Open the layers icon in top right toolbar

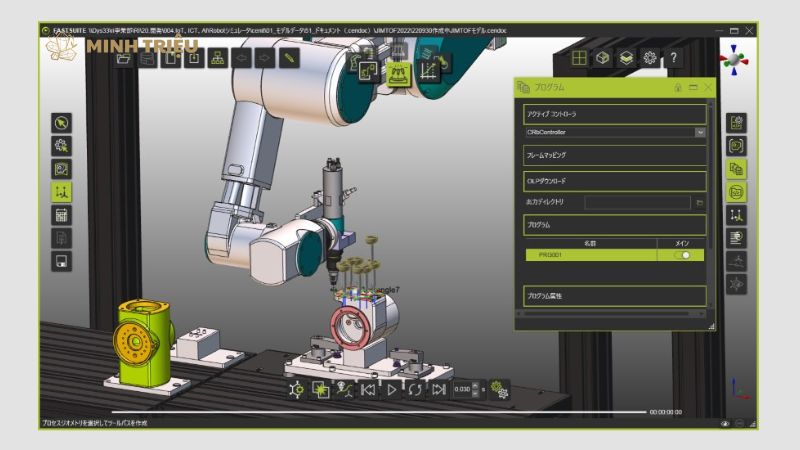tap(626, 58)
